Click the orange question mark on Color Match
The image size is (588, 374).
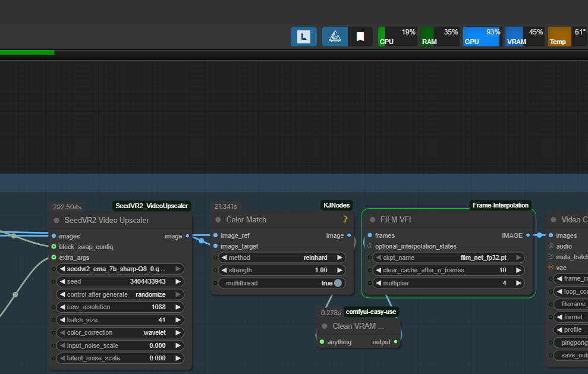pyautogui.click(x=345, y=220)
